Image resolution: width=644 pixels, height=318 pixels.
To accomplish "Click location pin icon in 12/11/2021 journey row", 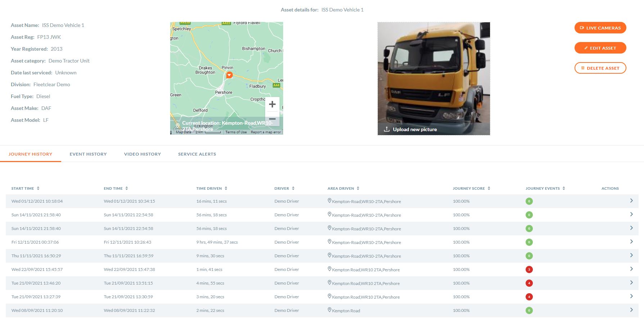I will coord(329,241).
